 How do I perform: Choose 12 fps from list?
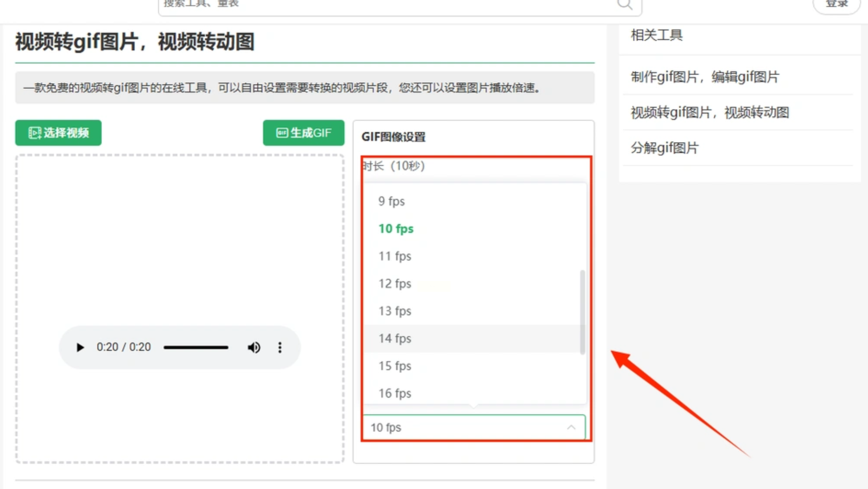(x=394, y=284)
